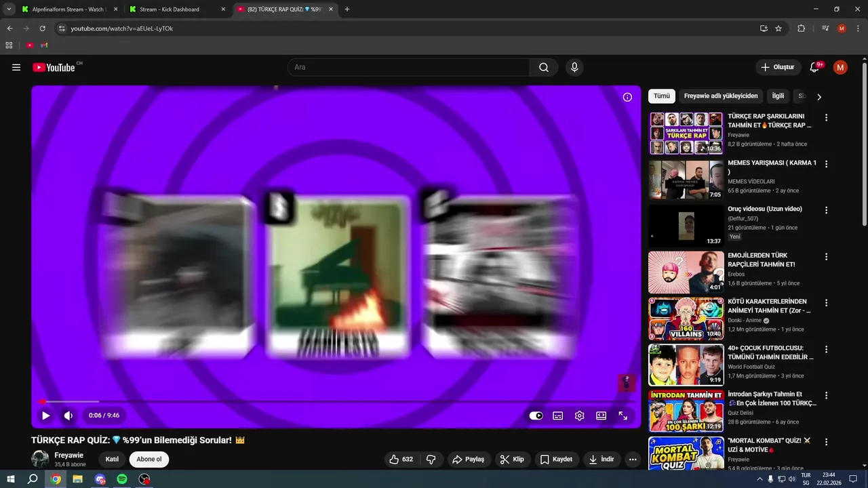
Task: Open Spotify from the taskbar
Action: [122, 479]
